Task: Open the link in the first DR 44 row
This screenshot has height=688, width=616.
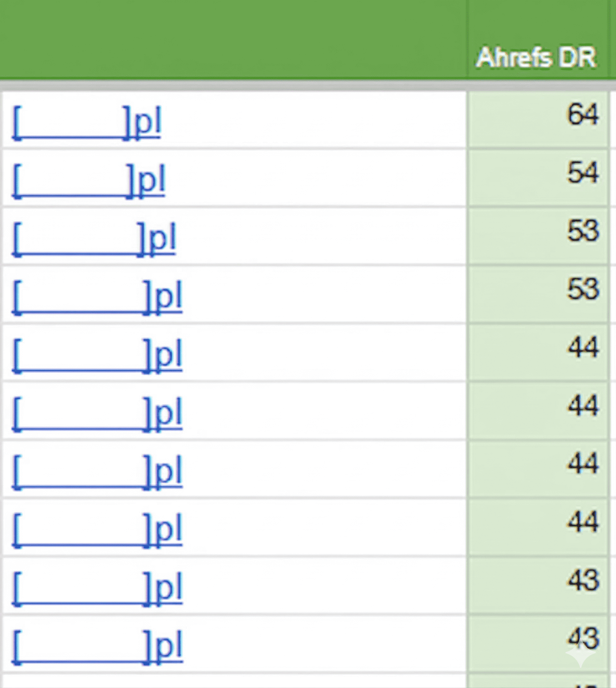Action: tap(97, 355)
